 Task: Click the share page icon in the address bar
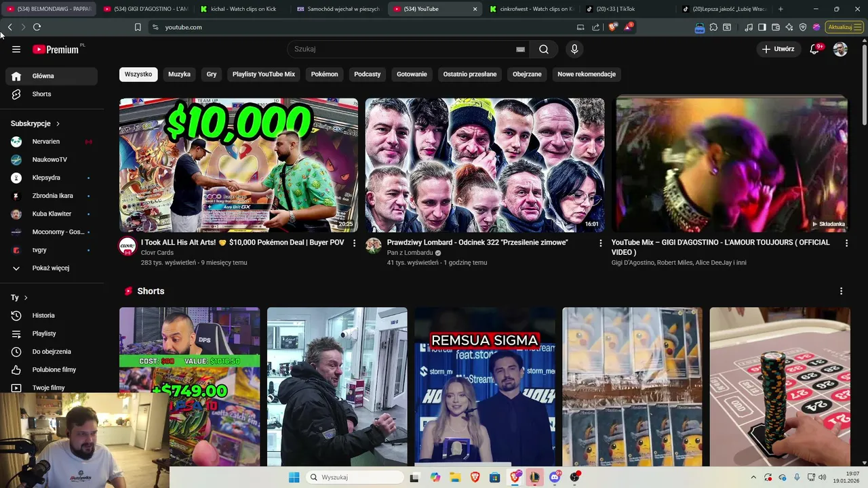(x=596, y=27)
